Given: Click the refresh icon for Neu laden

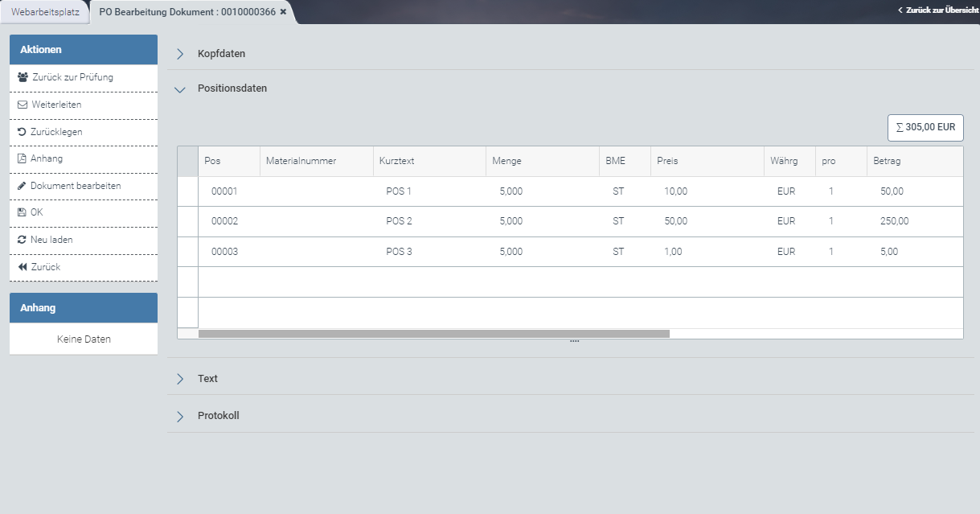Looking at the screenshot, I should tap(23, 240).
